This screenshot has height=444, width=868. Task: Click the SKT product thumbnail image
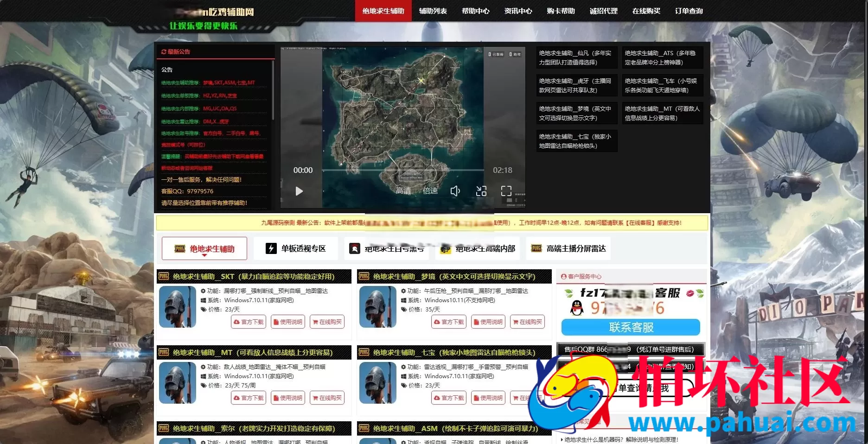(x=178, y=307)
